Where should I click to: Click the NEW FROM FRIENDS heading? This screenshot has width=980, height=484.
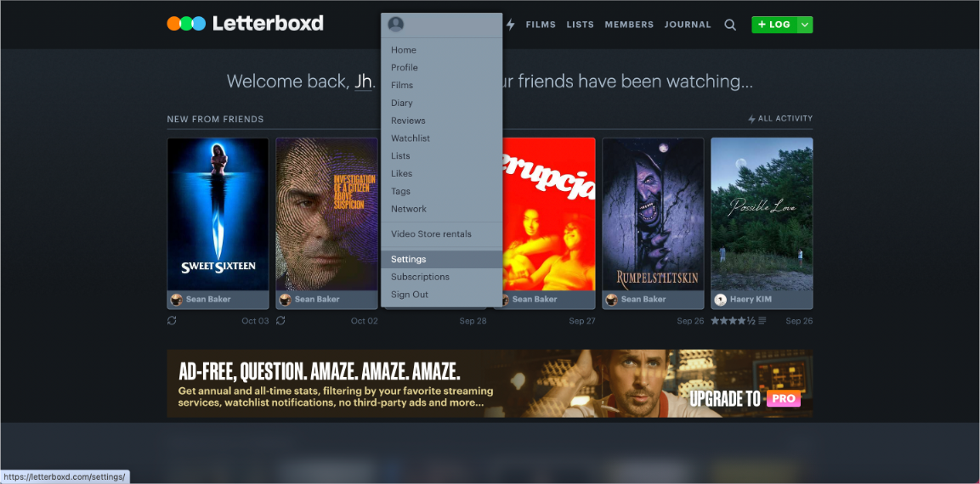215,119
